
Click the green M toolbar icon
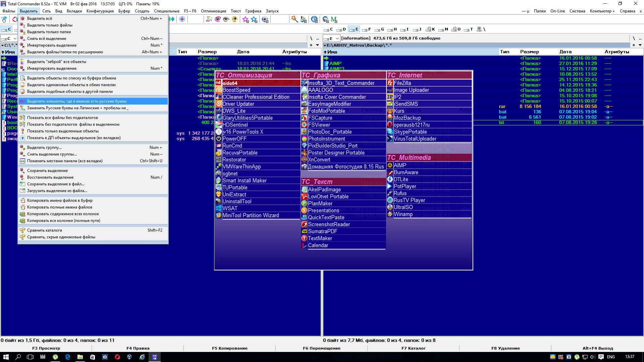point(334,19)
